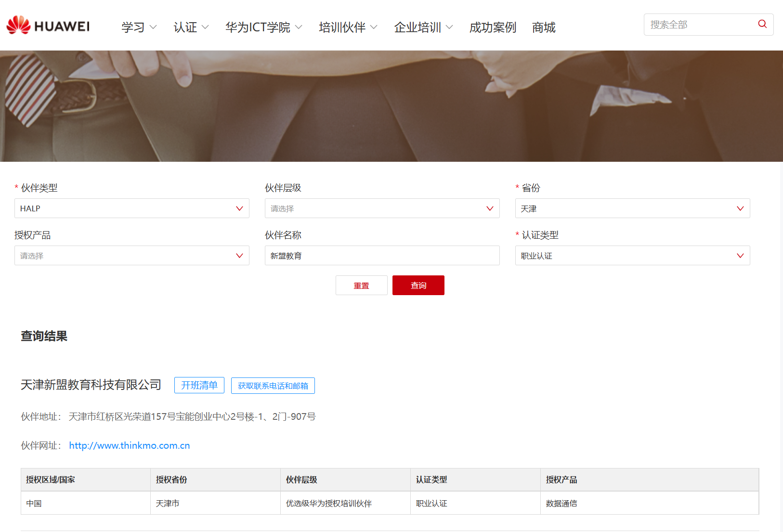The width and height of the screenshot is (783, 532).
Task: Open the thinkmo.com.cn website link
Action: pos(130,445)
